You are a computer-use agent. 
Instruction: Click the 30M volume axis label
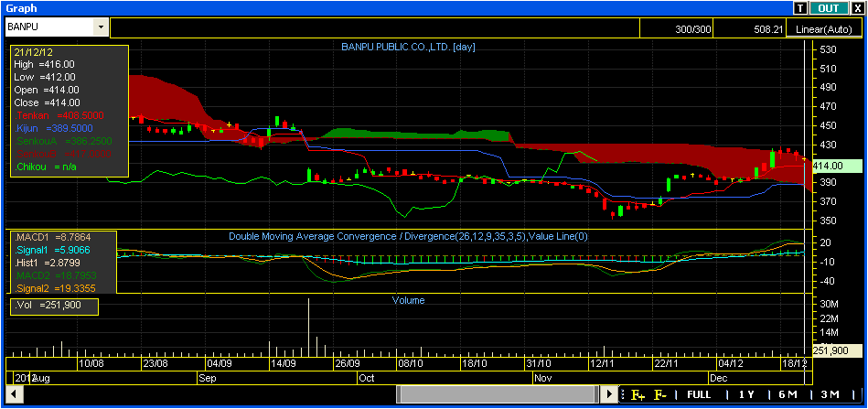click(x=830, y=305)
